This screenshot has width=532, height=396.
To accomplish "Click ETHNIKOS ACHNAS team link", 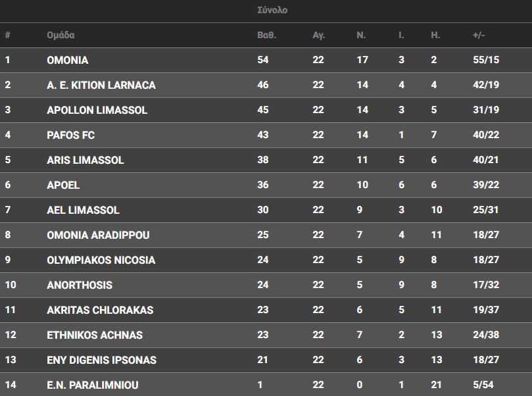I will click(x=95, y=335).
